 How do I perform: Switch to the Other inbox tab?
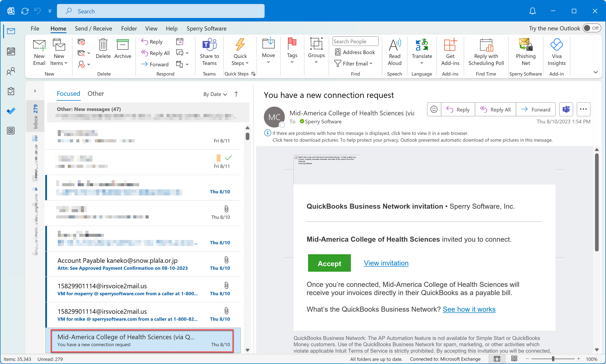coord(96,94)
